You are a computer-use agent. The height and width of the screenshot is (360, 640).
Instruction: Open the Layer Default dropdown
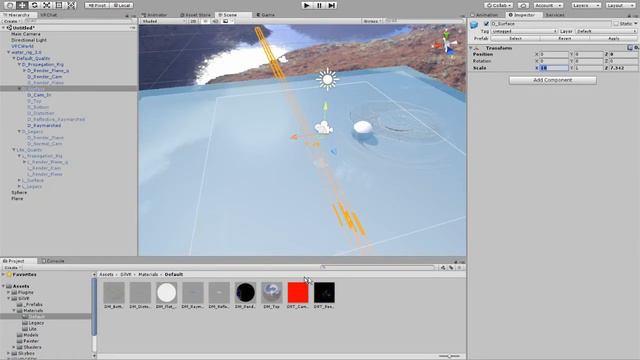pyautogui.click(x=607, y=31)
